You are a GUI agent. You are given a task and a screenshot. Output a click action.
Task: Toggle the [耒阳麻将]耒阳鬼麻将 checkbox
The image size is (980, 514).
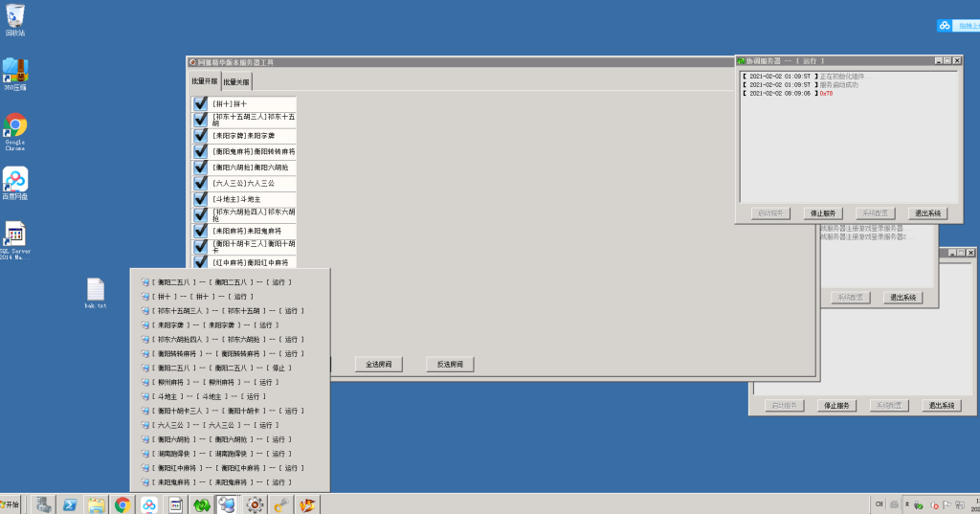pos(201,231)
